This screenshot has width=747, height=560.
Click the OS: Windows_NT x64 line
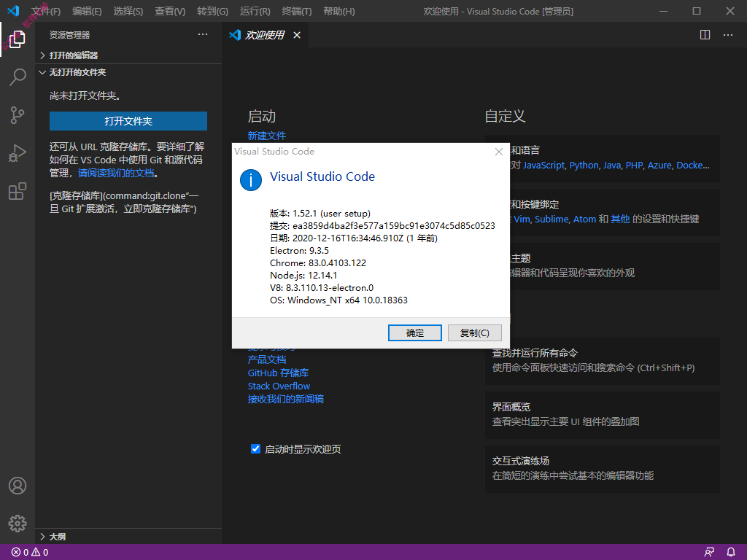point(338,300)
